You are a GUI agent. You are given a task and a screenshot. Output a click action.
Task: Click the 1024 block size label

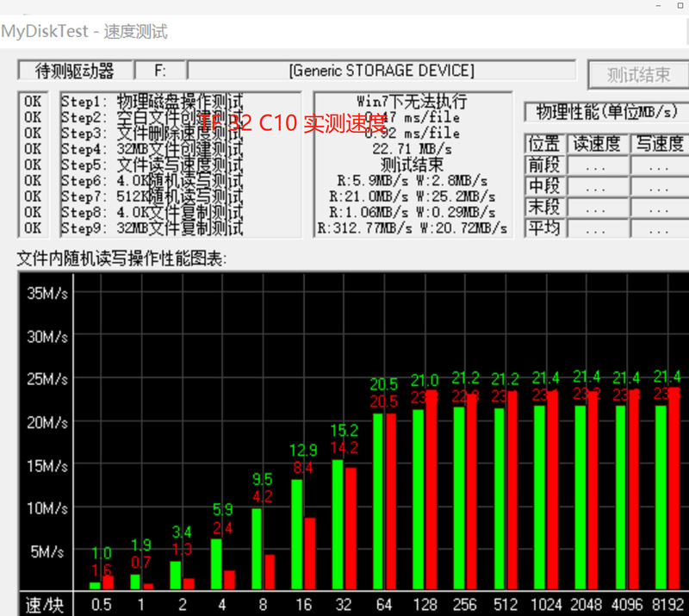tap(546, 605)
